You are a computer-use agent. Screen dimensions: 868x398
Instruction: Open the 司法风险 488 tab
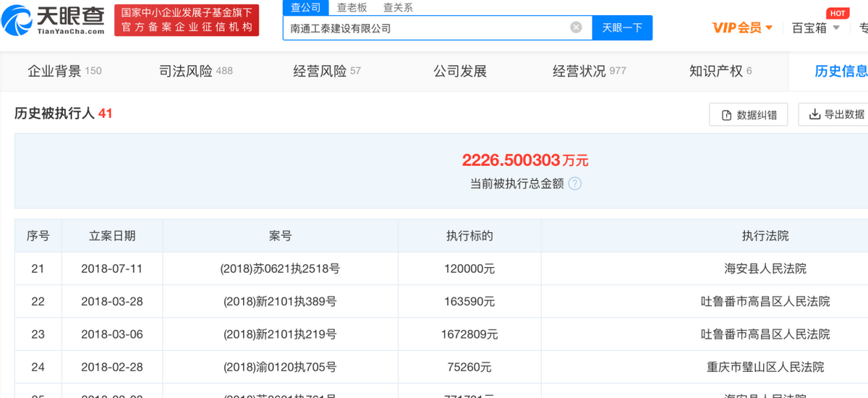(195, 71)
